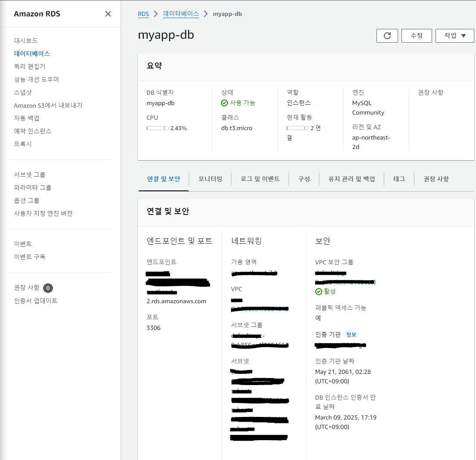
Task: Select 데이터베이스 in sidebar
Action: coord(32,53)
